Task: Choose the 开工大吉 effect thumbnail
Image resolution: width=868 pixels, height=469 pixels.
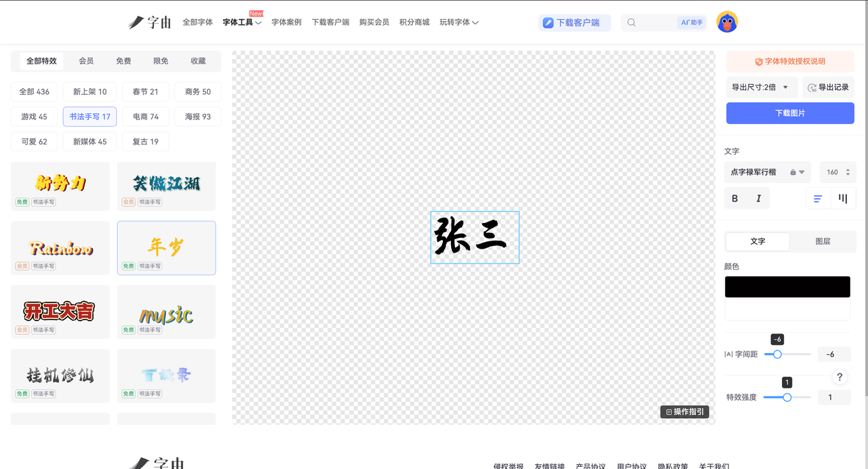Action: 60,312
